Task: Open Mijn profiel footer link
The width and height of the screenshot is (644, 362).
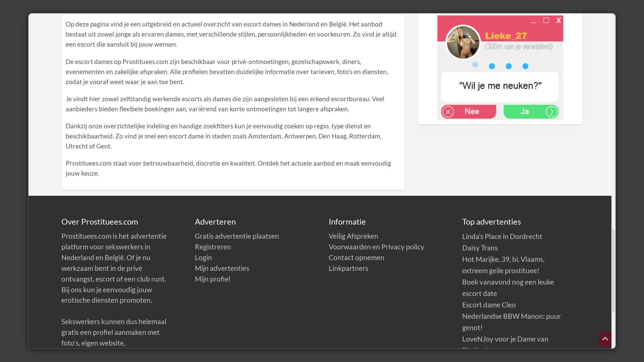Action: 212,279
